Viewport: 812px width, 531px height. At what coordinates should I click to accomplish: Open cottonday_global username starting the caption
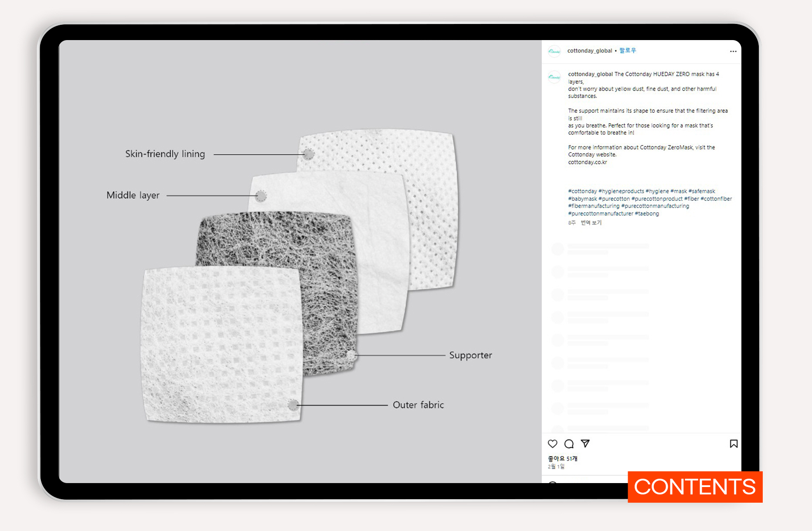(x=591, y=74)
